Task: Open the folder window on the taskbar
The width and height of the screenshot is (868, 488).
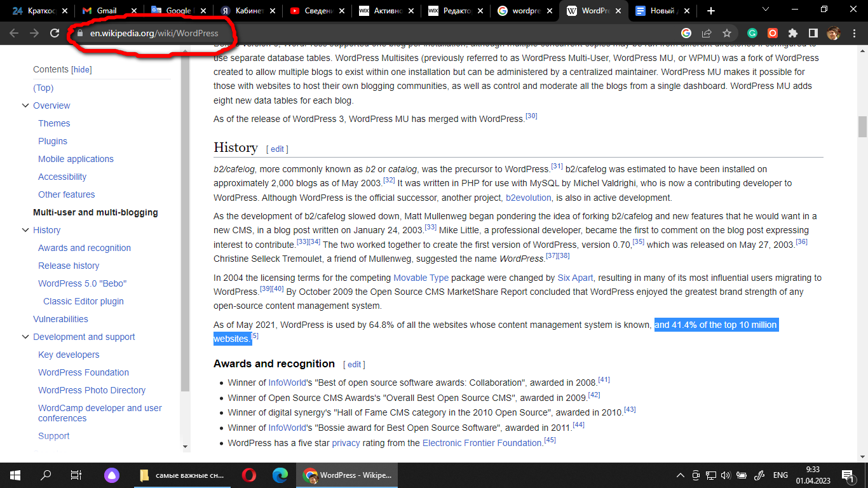Action: [182, 475]
